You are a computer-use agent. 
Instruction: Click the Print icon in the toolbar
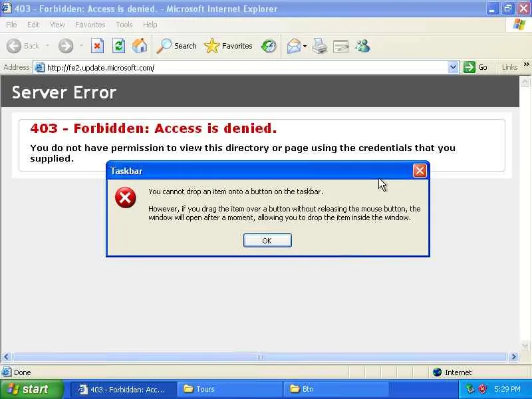320,46
